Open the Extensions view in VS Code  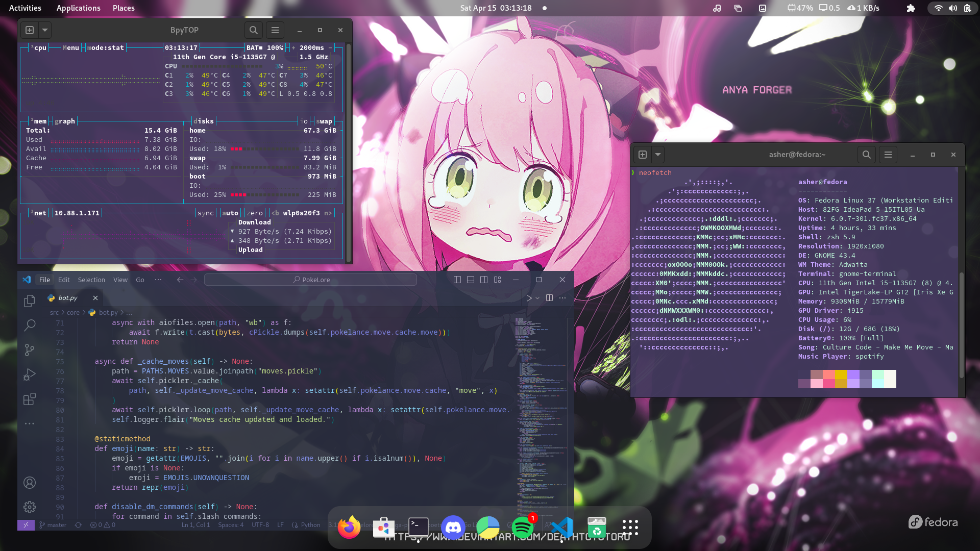(30, 399)
